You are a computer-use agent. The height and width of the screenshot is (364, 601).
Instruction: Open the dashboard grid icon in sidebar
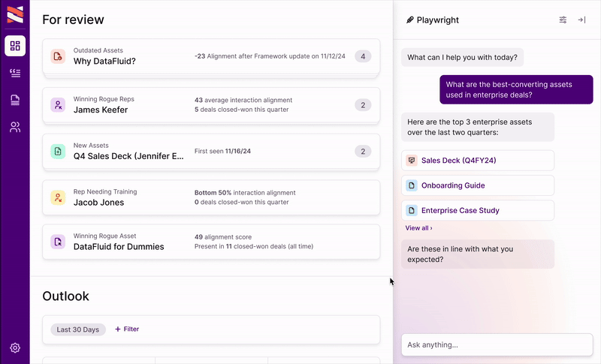coord(15,47)
